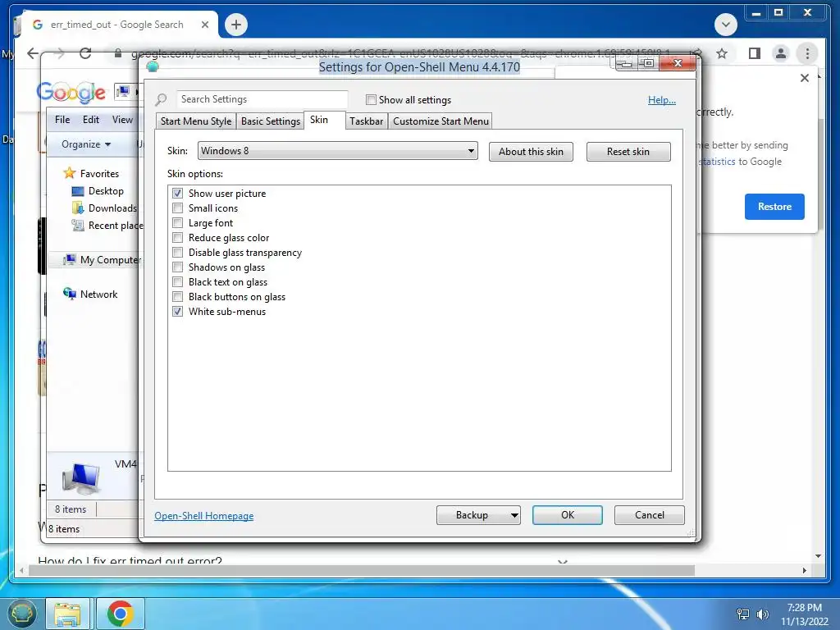Confirm settings with the OK button
Screen dimensions: 840x630
coord(568,515)
